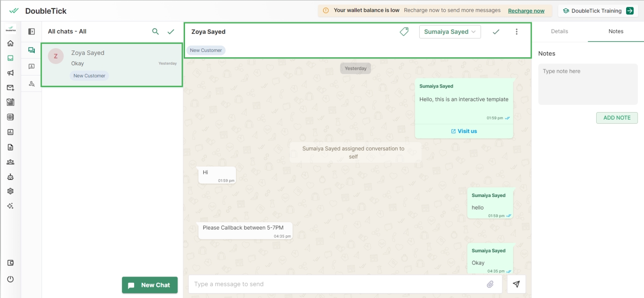
Task: Click the wallet icon in left sidebar
Action: (10, 263)
